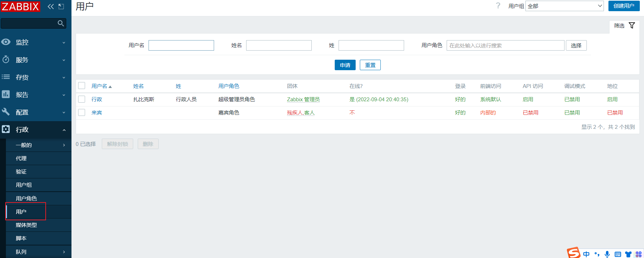Toggle sidebar hide mode icon
This screenshot has width=644, height=258.
pos(61,6)
